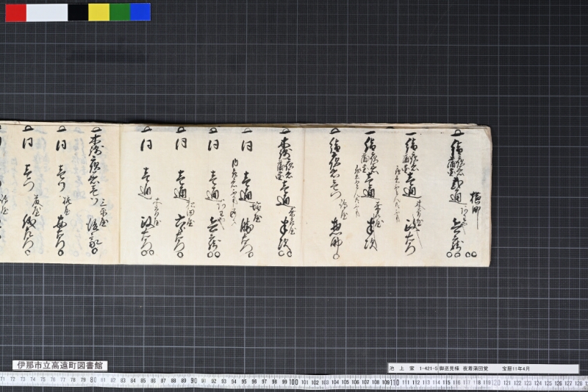Click the label 伊那市立高遠町図書館

(60, 366)
